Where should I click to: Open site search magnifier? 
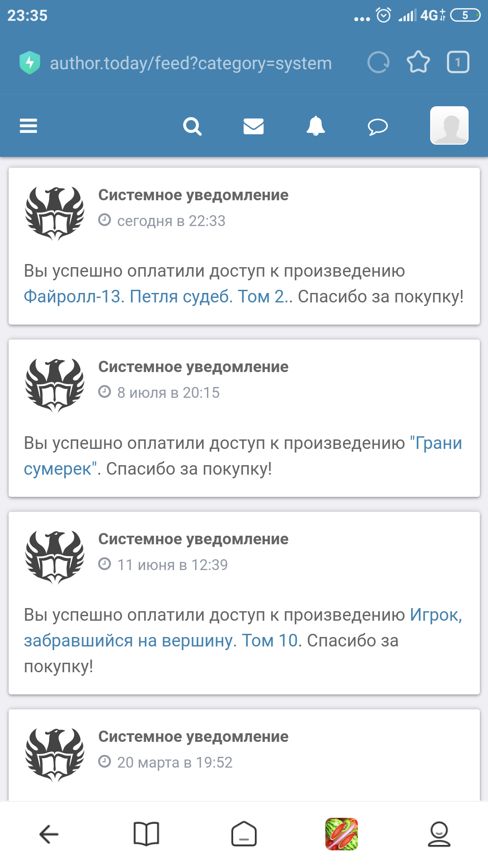click(x=192, y=126)
